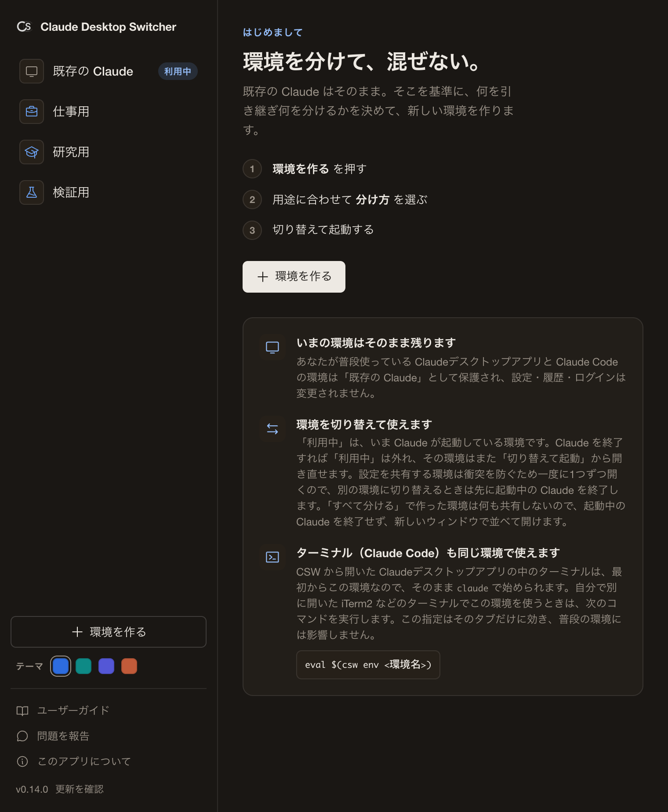Viewport: 668px width, 812px height.
Task: Click the book icon for ユーザーガイド
Action: tap(22, 711)
